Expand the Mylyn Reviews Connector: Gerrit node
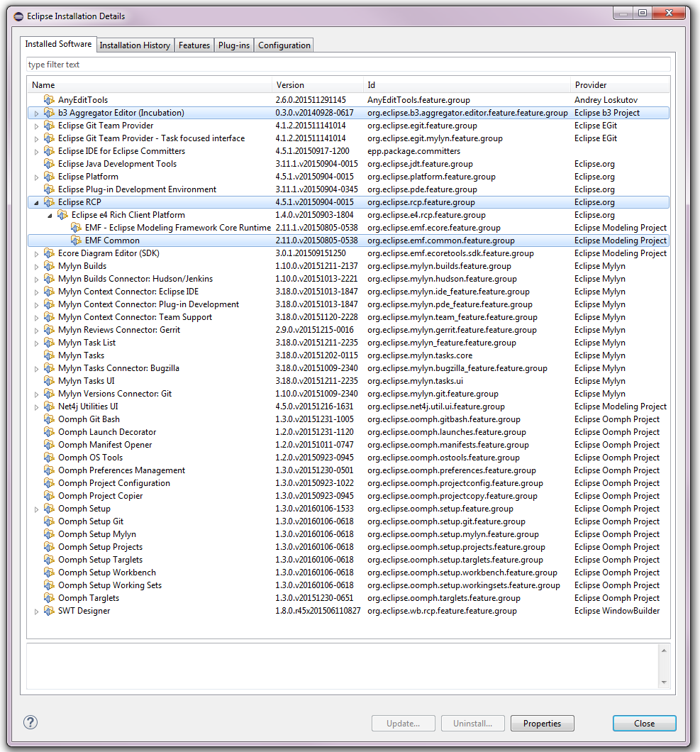 (36, 331)
